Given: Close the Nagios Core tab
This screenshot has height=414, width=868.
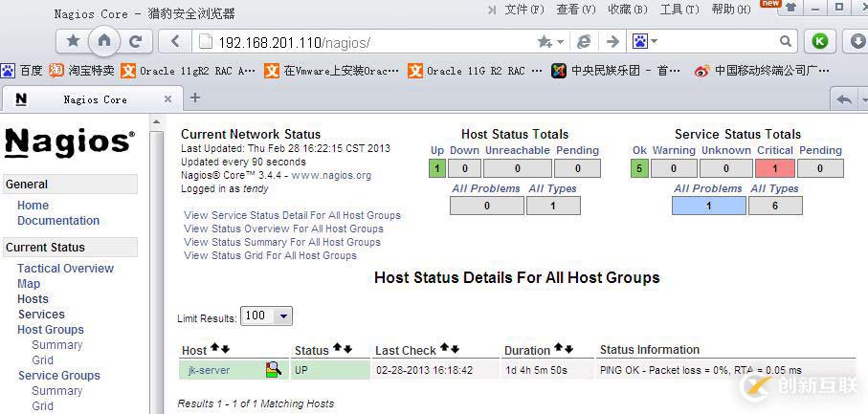Looking at the screenshot, I should (167, 99).
